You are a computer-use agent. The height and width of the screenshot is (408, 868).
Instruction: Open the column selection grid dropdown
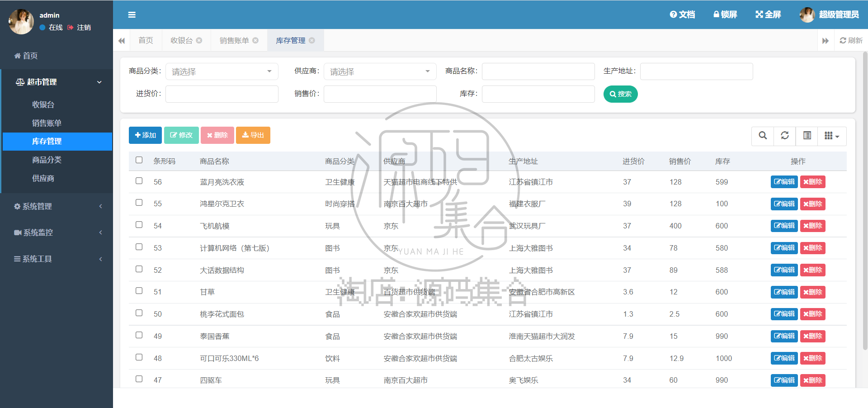tap(832, 136)
